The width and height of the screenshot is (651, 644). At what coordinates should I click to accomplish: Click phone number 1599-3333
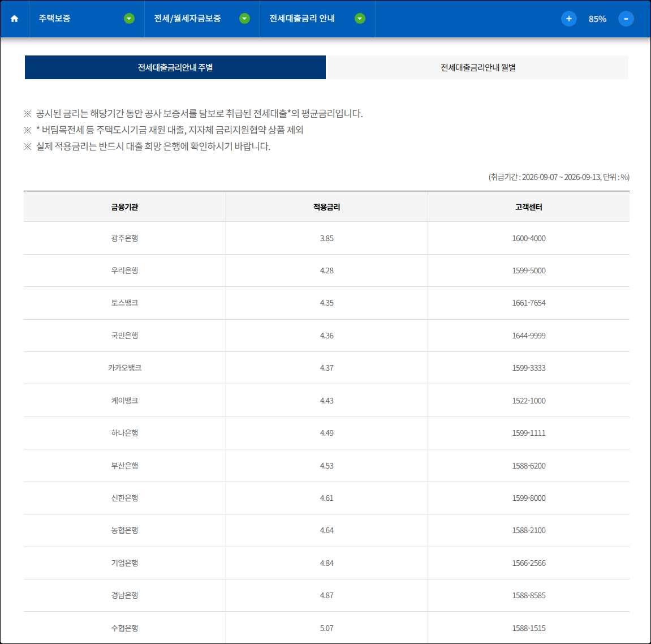tap(528, 368)
